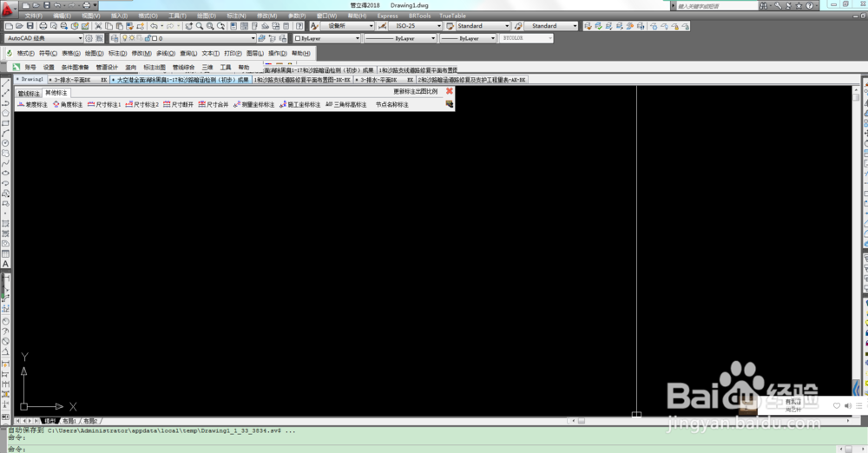This screenshot has height=453, width=868.
Task: Click the search keyword input field
Action: coord(716,5)
